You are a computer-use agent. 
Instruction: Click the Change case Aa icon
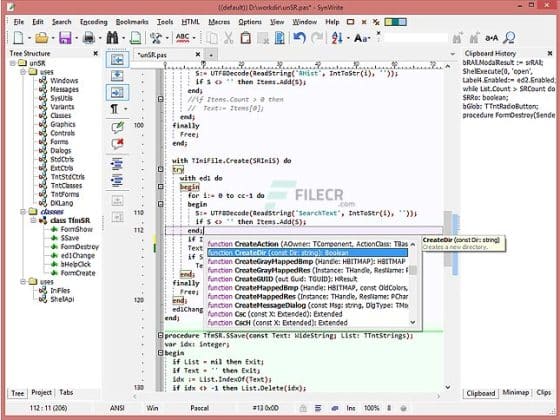[x=362, y=38]
